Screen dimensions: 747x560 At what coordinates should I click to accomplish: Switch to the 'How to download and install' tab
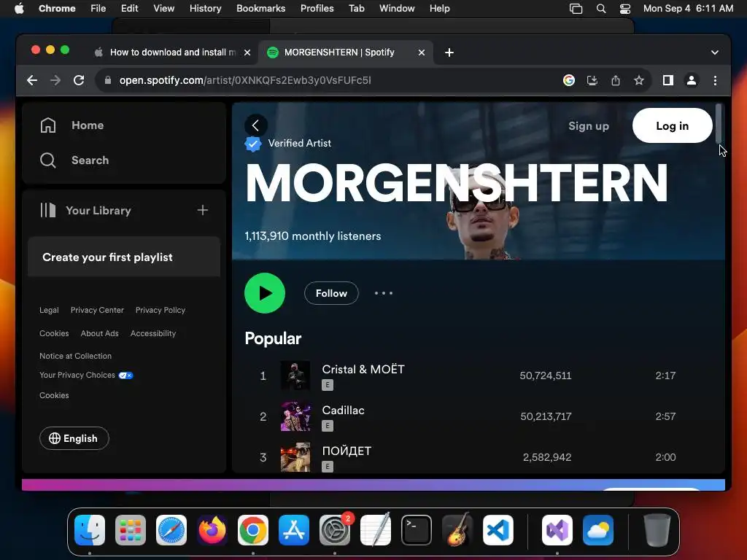(172, 52)
